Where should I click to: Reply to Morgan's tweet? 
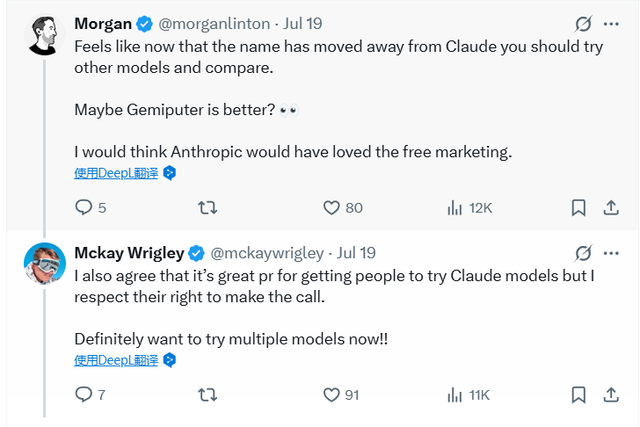pos(91,207)
